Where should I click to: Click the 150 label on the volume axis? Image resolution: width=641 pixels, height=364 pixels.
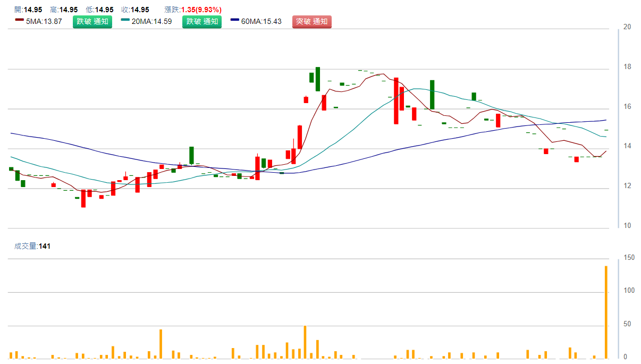(629, 258)
